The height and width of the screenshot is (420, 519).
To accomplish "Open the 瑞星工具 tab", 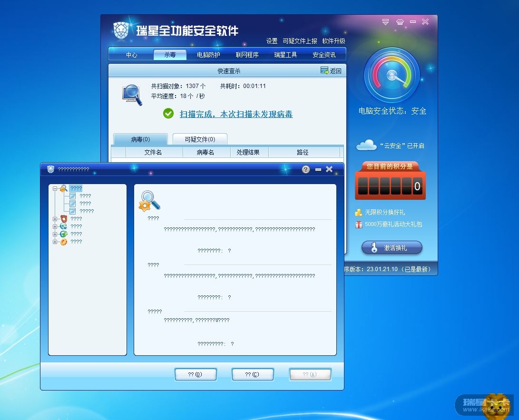I will (x=285, y=55).
